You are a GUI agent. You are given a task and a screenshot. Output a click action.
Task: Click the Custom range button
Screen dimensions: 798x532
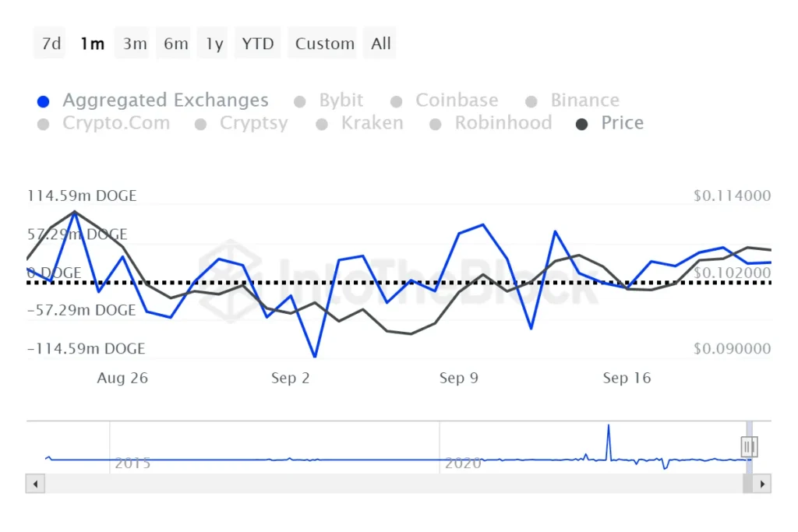(x=323, y=43)
